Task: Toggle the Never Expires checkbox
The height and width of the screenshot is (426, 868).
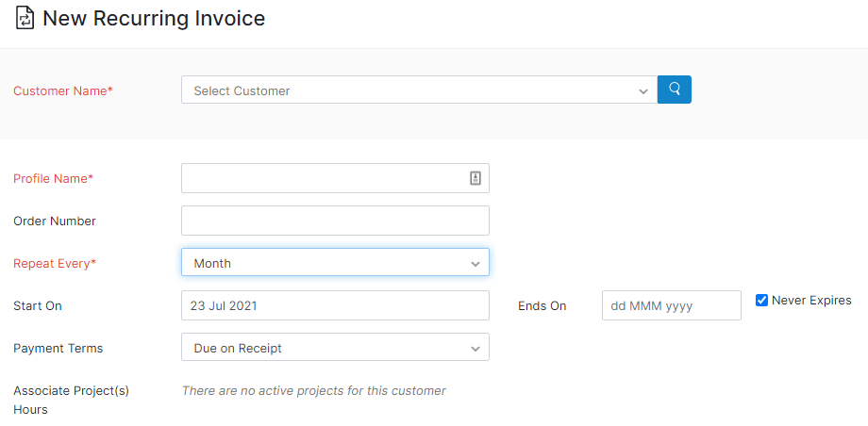Action: pyautogui.click(x=761, y=301)
